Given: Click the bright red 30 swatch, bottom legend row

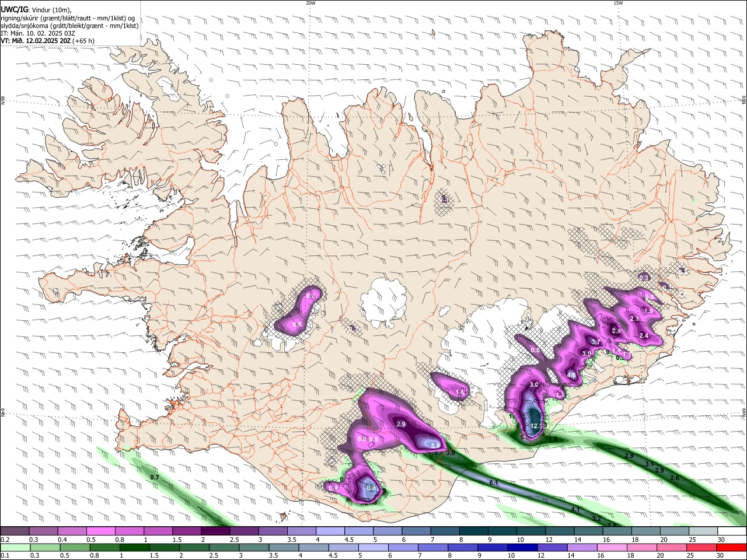Looking at the screenshot, I should click(731, 547).
